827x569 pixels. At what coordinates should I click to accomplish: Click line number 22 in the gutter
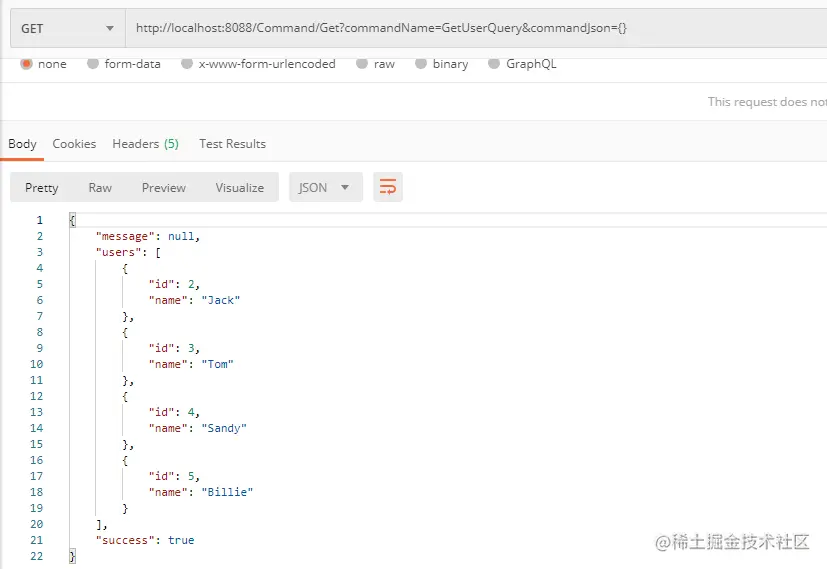coord(36,556)
